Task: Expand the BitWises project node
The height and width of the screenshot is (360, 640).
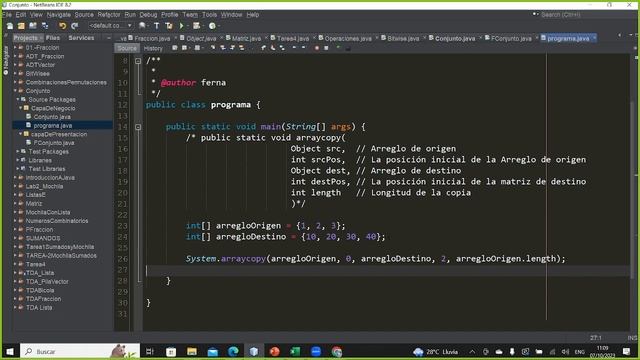Action: [x=16, y=74]
